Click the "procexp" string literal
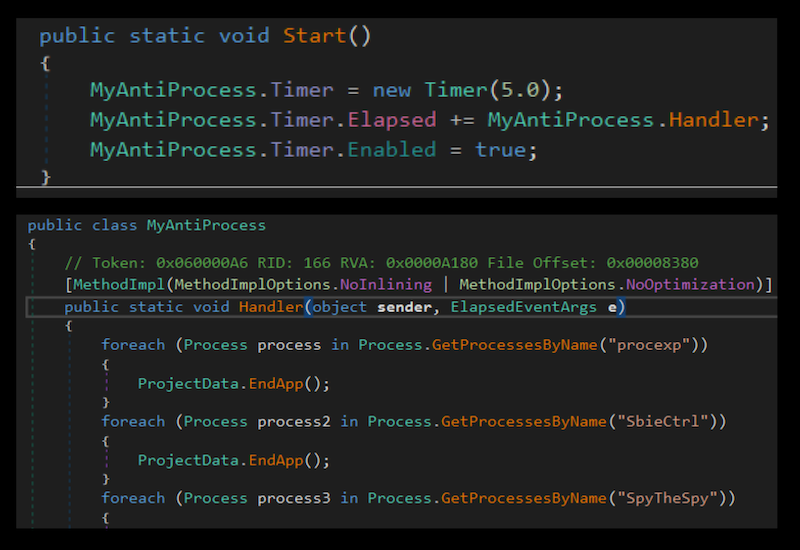800x550 pixels. click(x=649, y=345)
